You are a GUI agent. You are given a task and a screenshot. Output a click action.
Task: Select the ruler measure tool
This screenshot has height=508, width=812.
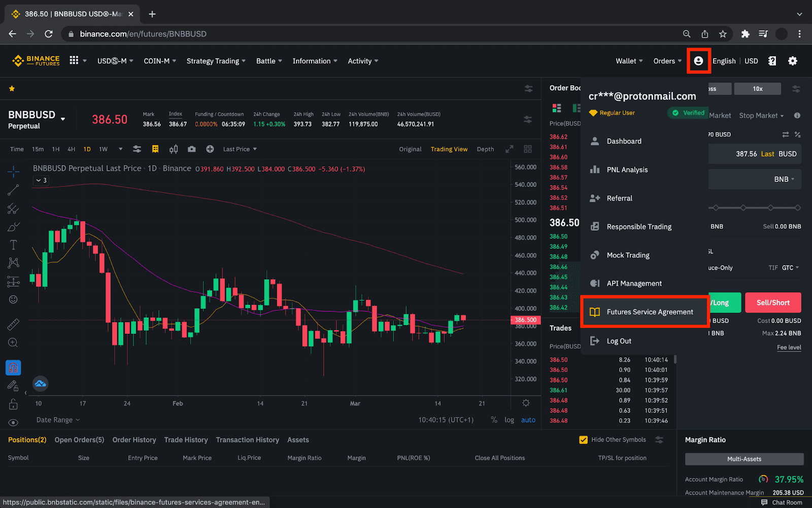coord(14,324)
